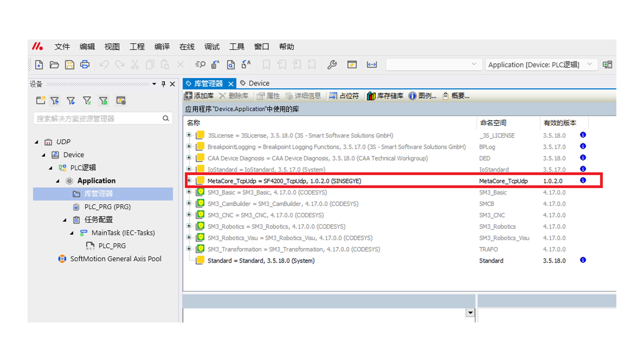Select PLC_PRG (PRG) in device tree
The height and width of the screenshot is (362, 644).
click(x=107, y=207)
